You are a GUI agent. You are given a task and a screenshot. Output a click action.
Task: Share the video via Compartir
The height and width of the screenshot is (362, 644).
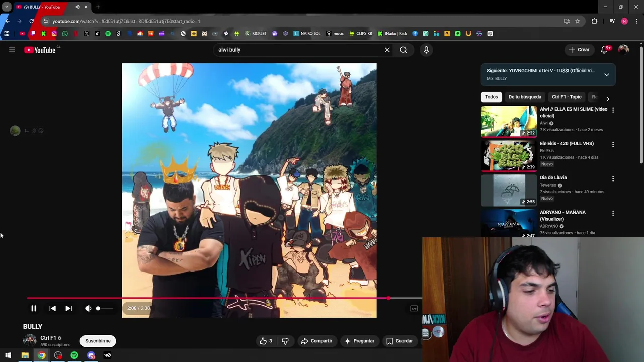[x=316, y=341]
